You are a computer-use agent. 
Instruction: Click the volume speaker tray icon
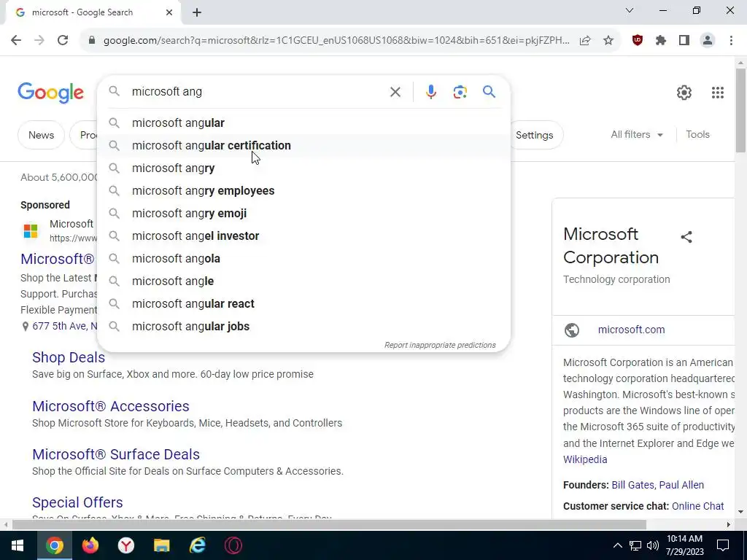pyautogui.click(x=653, y=545)
